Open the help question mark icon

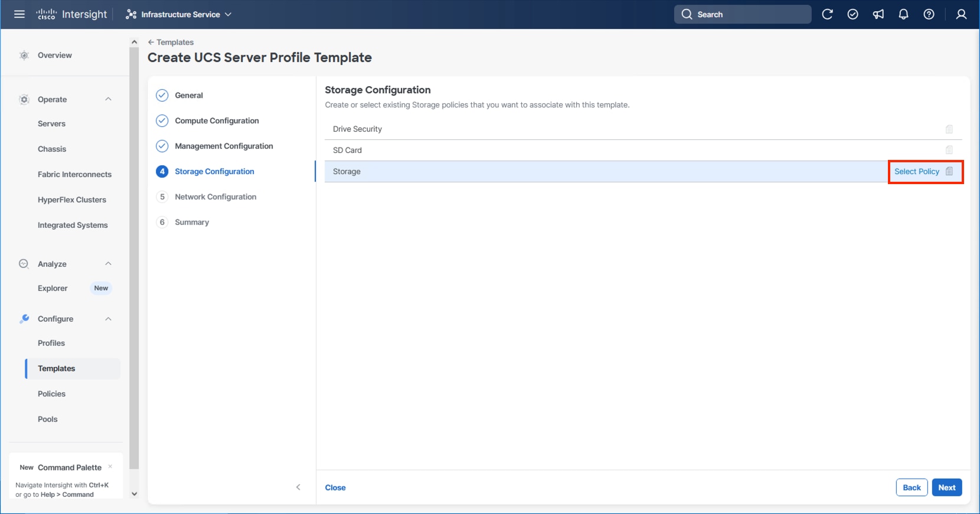[929, 14]
